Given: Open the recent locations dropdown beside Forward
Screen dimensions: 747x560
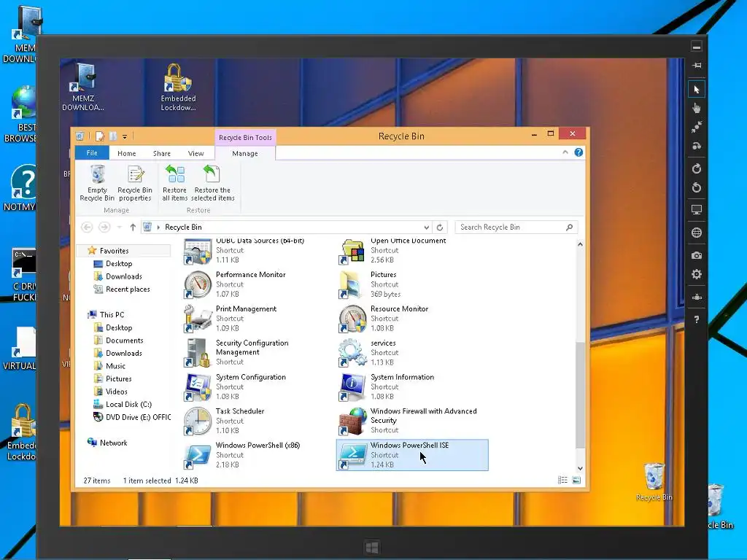Looking at the screenshot, I should pos(119,227).
